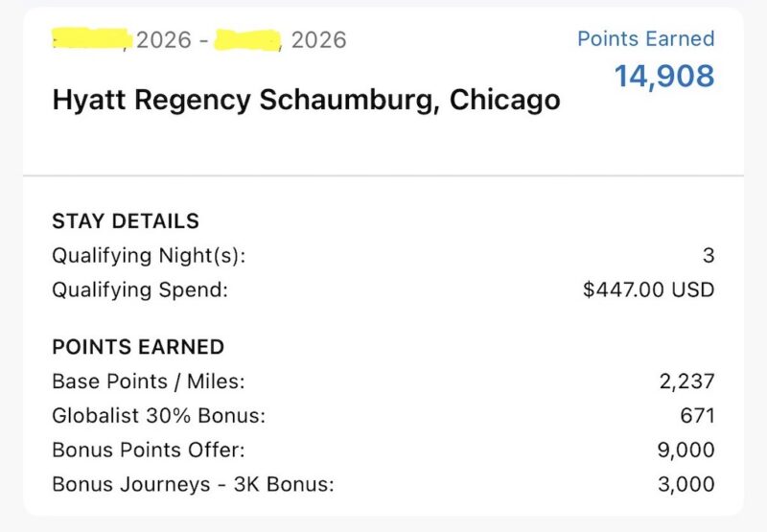
Task: Click the Bonus Points Offer label
Action: [x=146, y=450]
